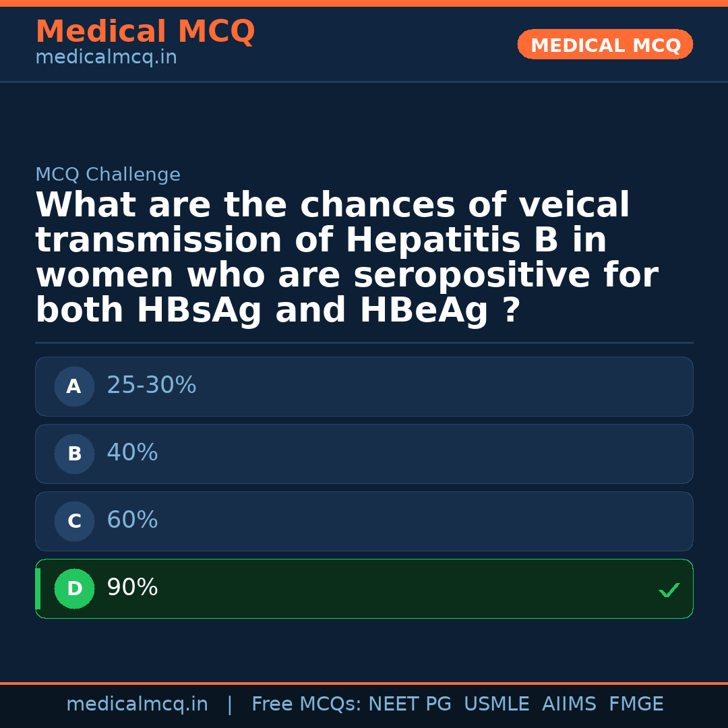Click the B option letter circle
The image size is (728, 728).
point(74,454)
